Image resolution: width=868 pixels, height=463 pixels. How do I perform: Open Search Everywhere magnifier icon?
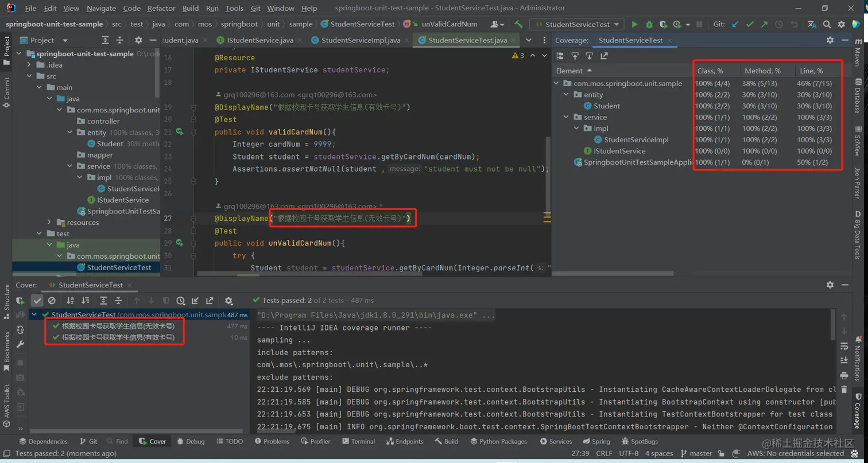(x=827, y=25)
